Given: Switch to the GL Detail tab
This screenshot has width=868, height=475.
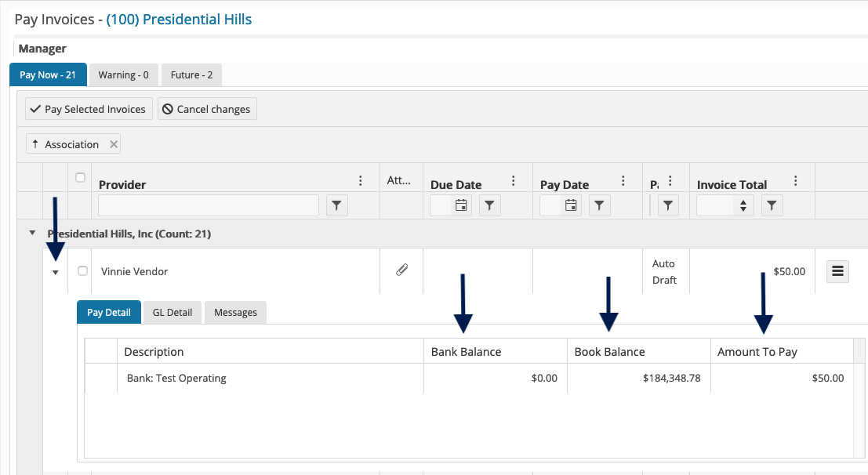Looking at the screenshot, I should tap(173, 312).
